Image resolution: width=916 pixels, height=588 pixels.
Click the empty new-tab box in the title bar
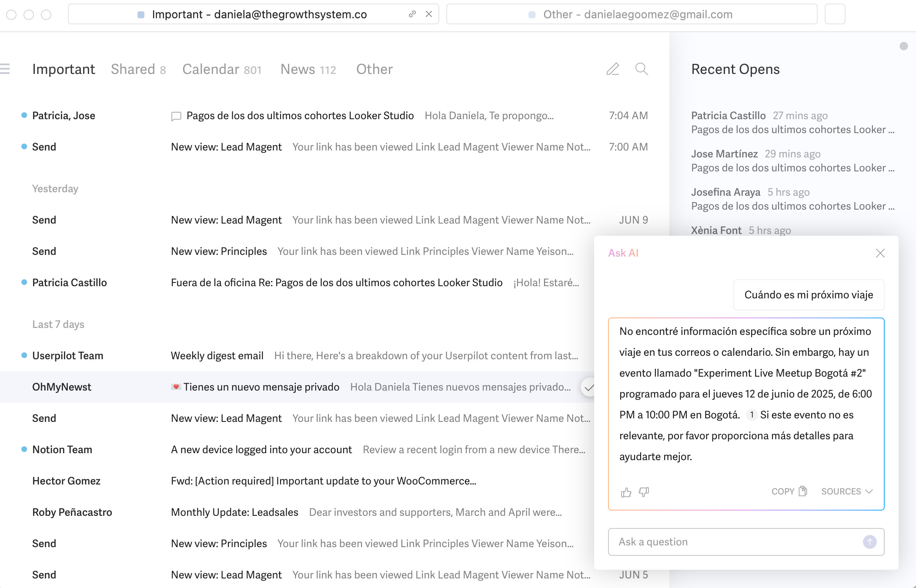(x=835, y=14)
